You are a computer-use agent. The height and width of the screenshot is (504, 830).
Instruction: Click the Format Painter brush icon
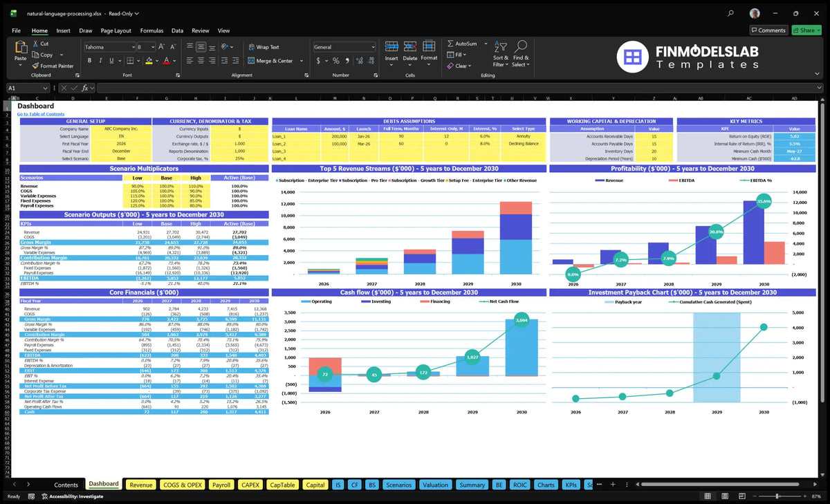click(35, 66)
